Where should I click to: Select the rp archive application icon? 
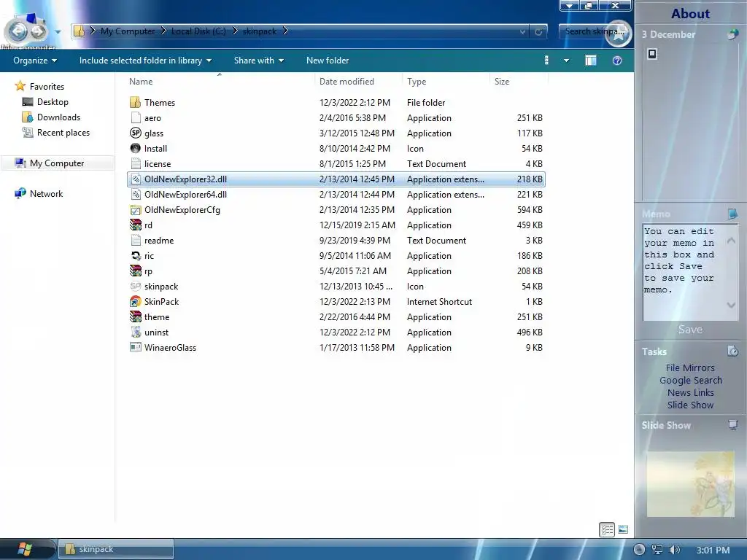tap(135, 271)
